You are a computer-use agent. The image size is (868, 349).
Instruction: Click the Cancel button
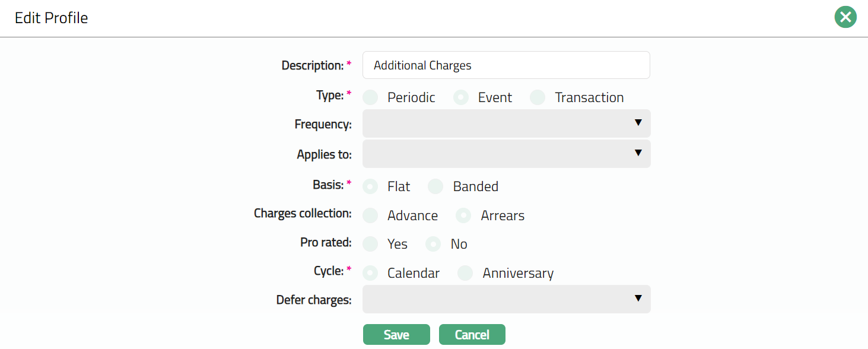(x=472, y=335)
